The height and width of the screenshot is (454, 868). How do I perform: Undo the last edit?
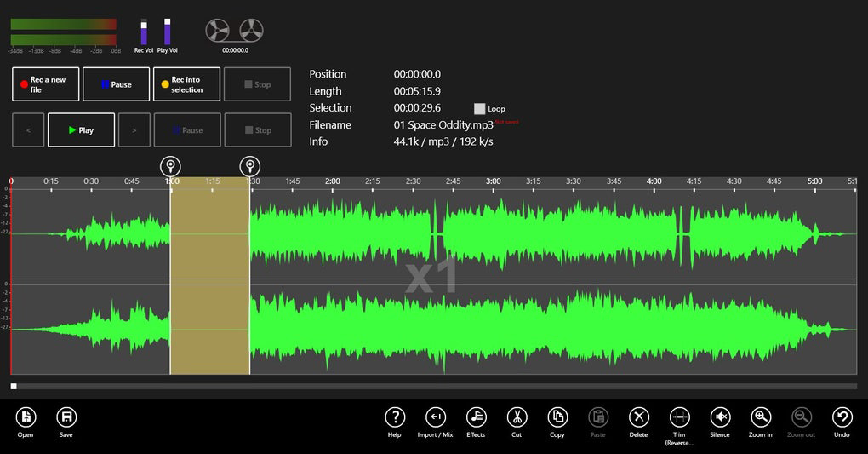click(x=842, y=417)
